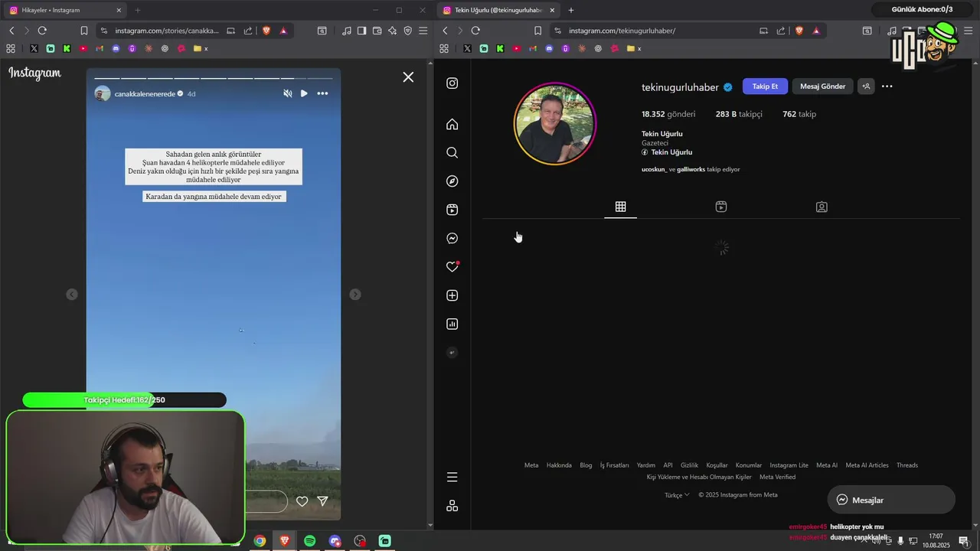Image resolution: width=980 pixels, height=551 pixels.
Task: Open Gizlilik footer link
Action: pyautogui.click(x=689, y=465)
